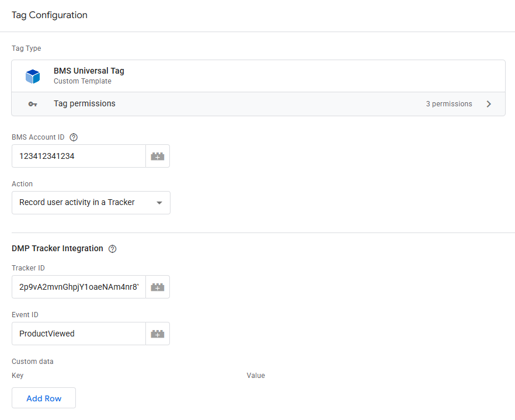
Task: Click the Value column header
Action: click(x=256, y=376)
